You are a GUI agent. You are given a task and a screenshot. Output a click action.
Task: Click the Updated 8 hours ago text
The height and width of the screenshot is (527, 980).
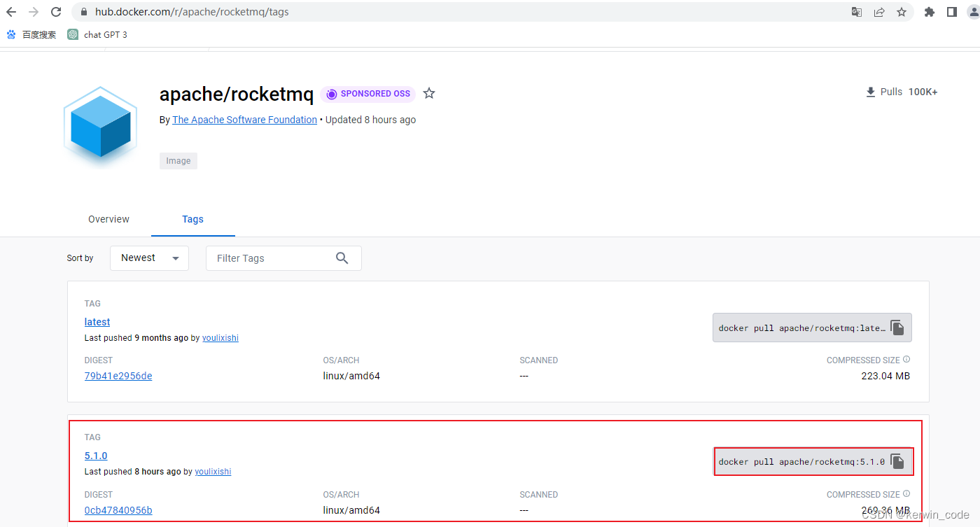[x=371, y=120]
